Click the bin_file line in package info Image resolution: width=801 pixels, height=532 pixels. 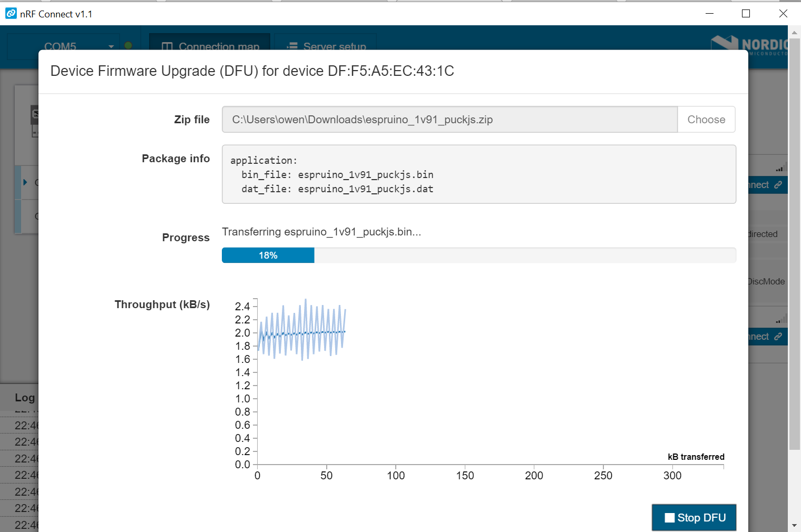[x=337, y=174]
